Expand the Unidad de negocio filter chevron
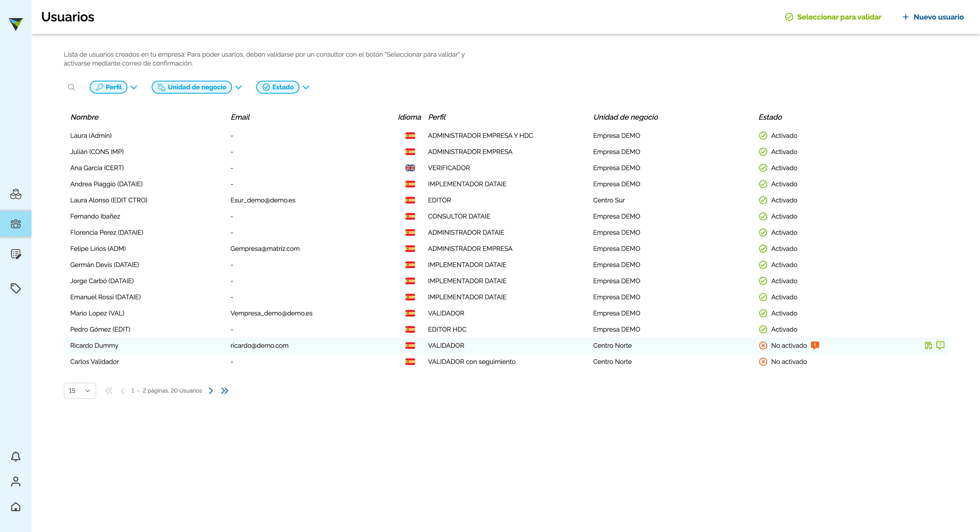Screen dimensions: 980x532 tap(239, 87)
